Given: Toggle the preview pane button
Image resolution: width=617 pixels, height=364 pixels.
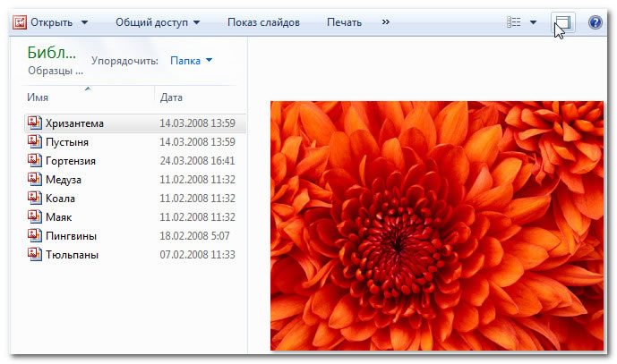Looking at the screenshot, I should pos(562,22).
